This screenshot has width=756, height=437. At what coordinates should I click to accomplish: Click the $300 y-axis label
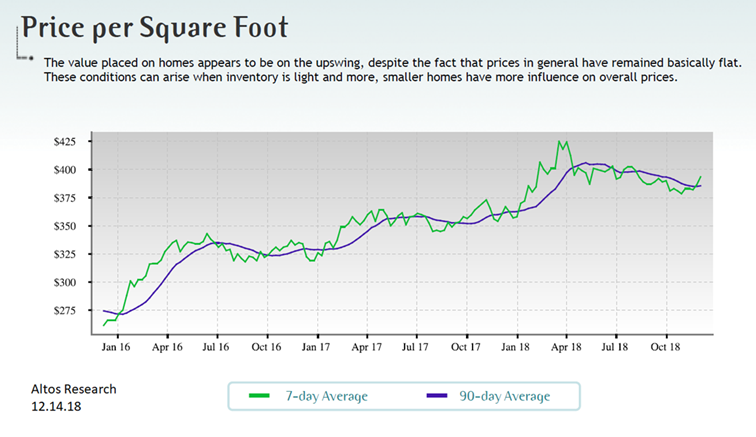point(65,282)
